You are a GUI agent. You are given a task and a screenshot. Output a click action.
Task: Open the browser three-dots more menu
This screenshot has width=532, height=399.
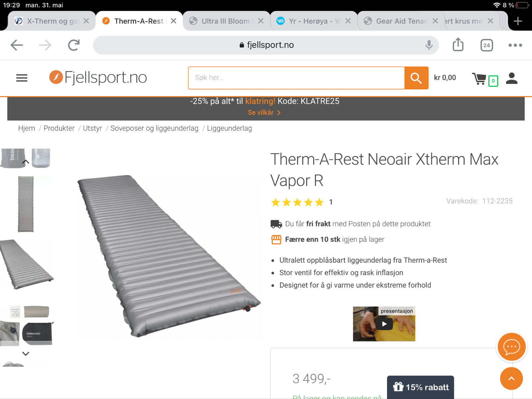point(515,45)
